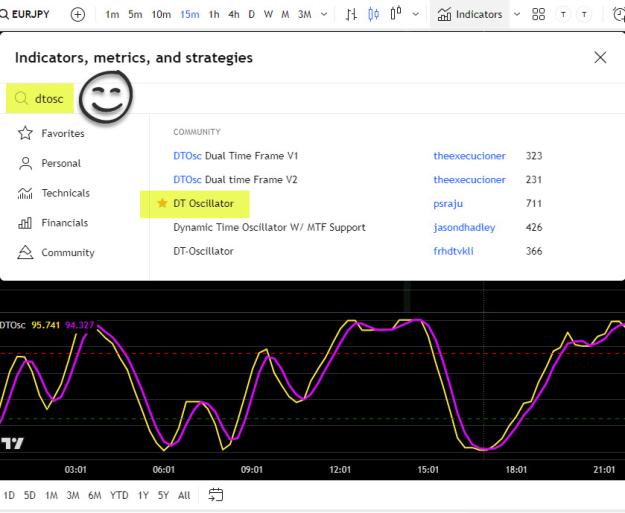Select the bars chart style icon

351,15
